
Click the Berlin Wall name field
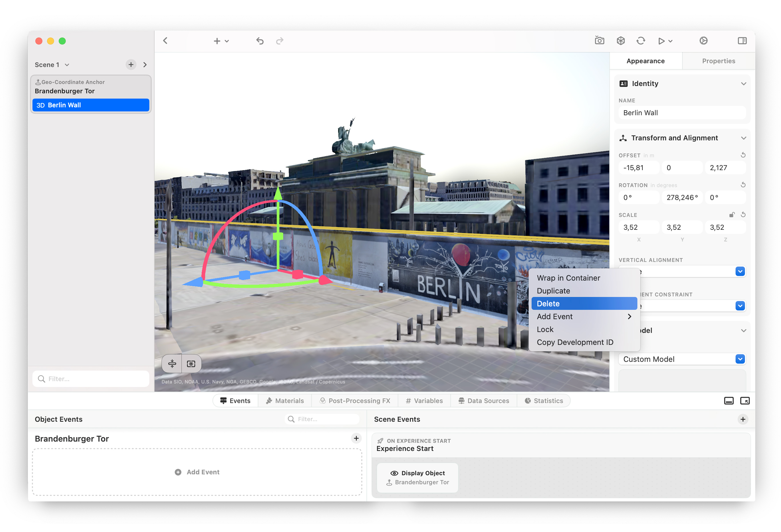click(682, 113)
